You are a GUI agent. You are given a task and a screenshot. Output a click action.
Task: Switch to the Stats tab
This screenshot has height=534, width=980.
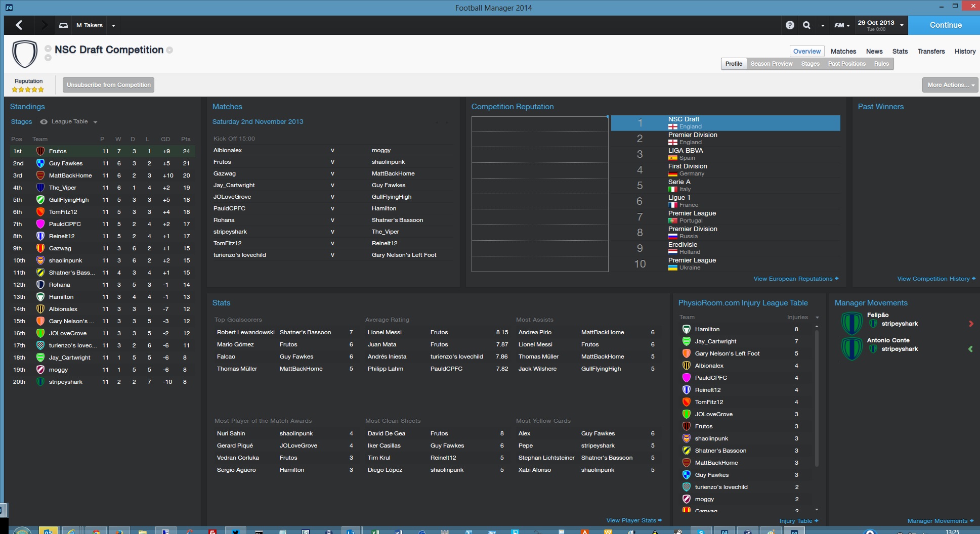[900, 52]
